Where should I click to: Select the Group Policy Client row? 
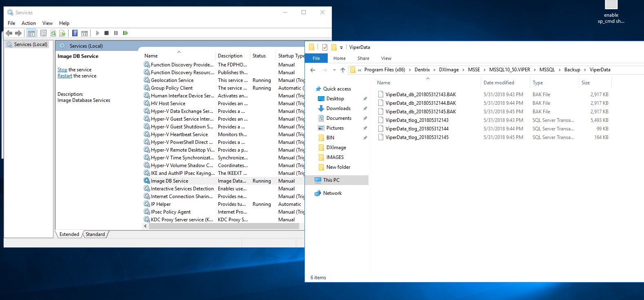[x=224, y=88]
